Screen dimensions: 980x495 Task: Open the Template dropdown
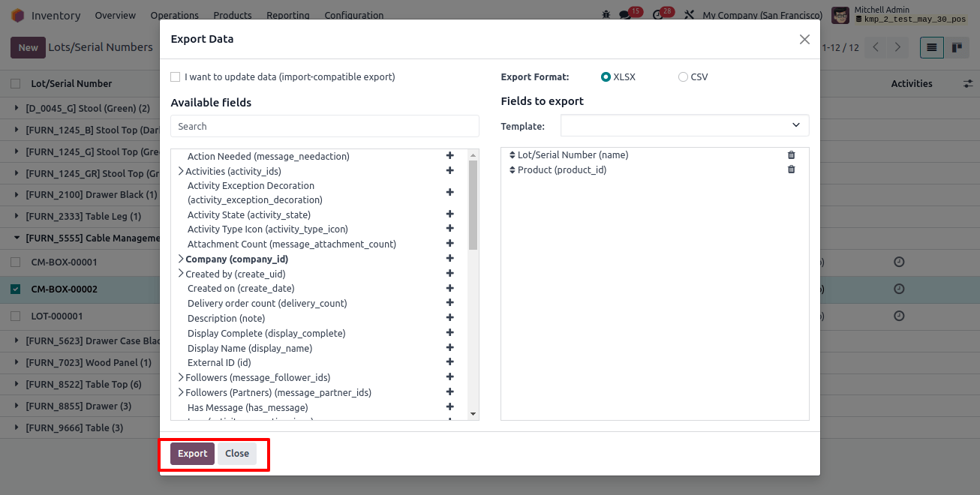684,125
